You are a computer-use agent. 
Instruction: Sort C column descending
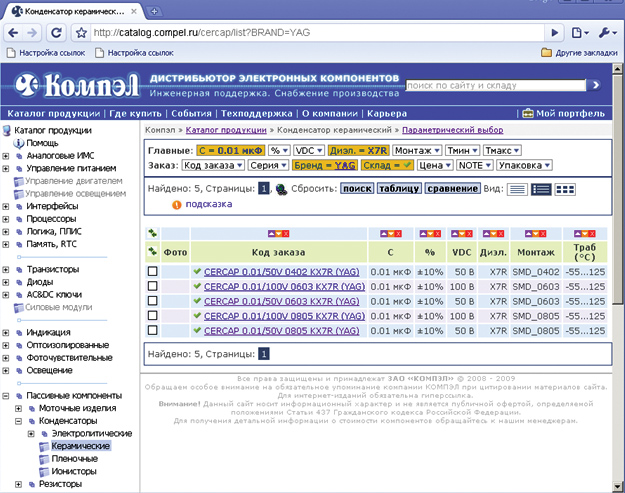[391, 234]
